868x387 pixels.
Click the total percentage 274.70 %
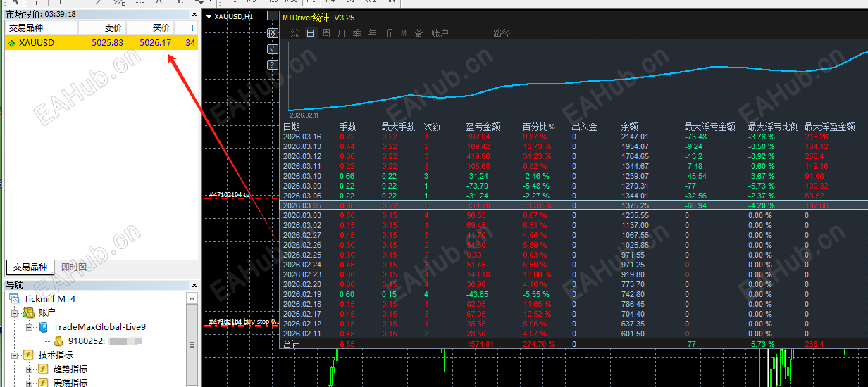(538, 344)
